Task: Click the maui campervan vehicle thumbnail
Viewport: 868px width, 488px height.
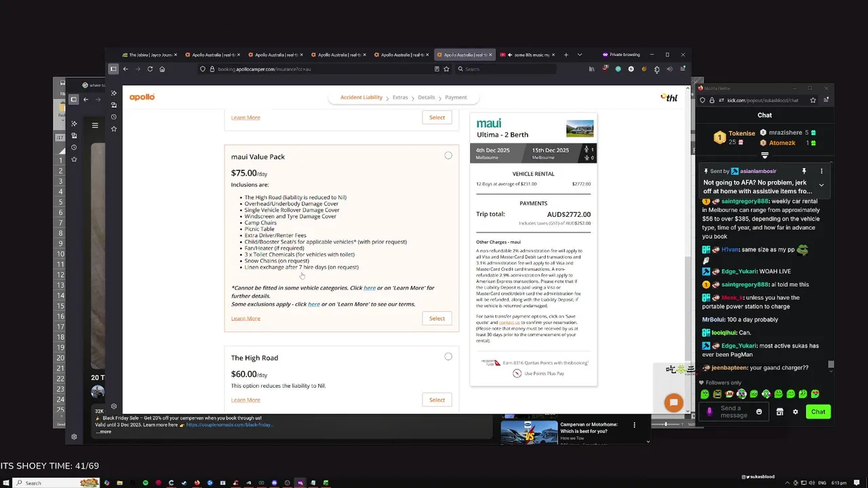Action: click(580, 128)
